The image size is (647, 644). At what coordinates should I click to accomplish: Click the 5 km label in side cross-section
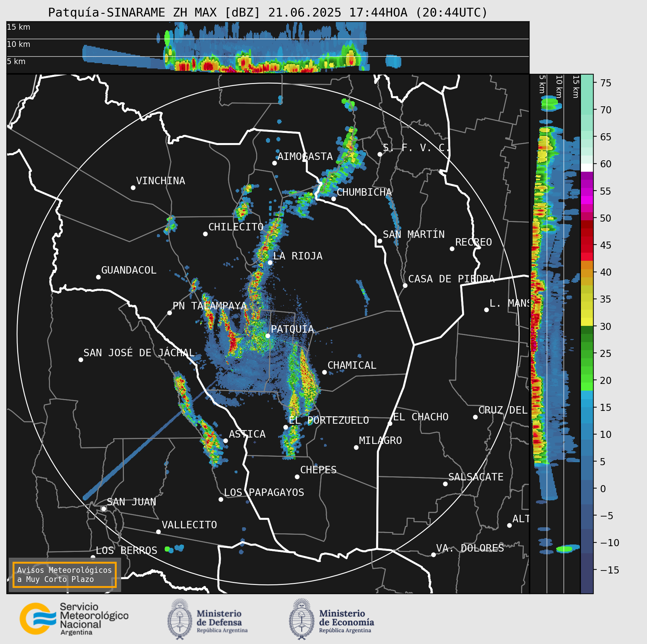[542, 84]
